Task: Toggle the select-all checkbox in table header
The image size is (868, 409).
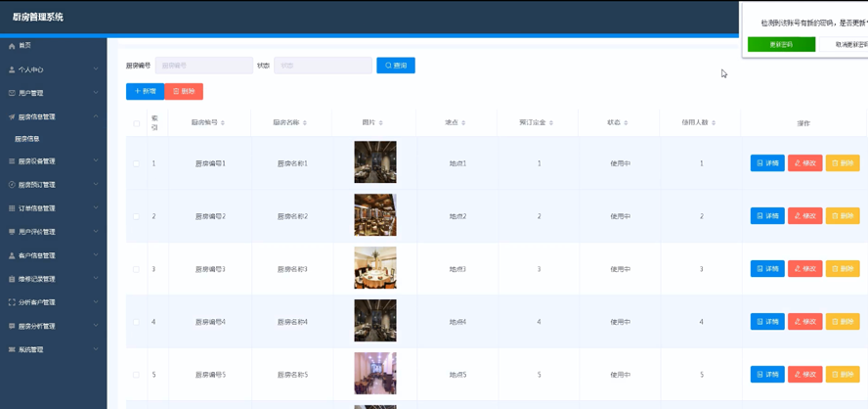Action: (x=136, y=123)
